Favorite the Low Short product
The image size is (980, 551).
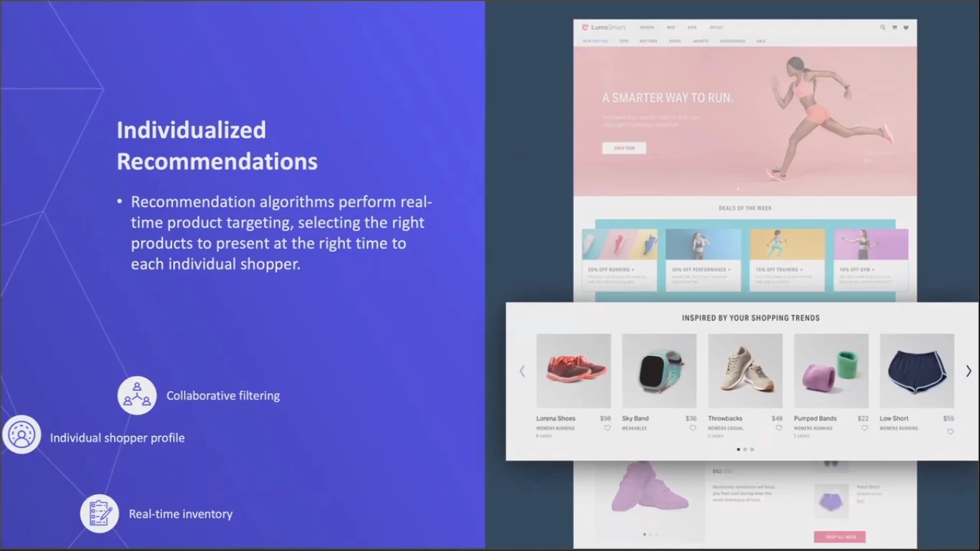(x=950, y=432)
